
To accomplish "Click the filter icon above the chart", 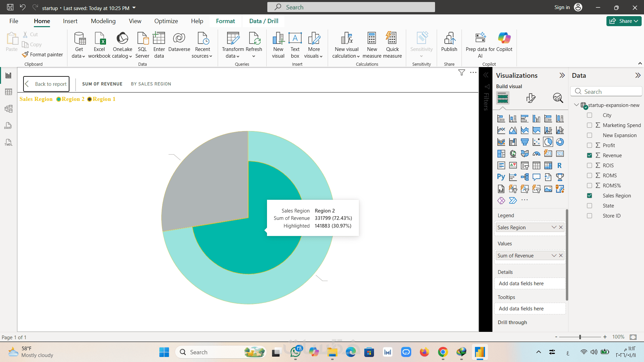I will 462,72.
